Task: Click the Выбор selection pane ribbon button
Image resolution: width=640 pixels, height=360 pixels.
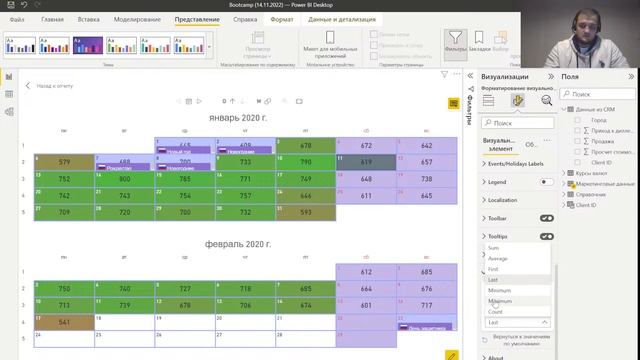Action: pyautogui.click(x=500, y=42)
